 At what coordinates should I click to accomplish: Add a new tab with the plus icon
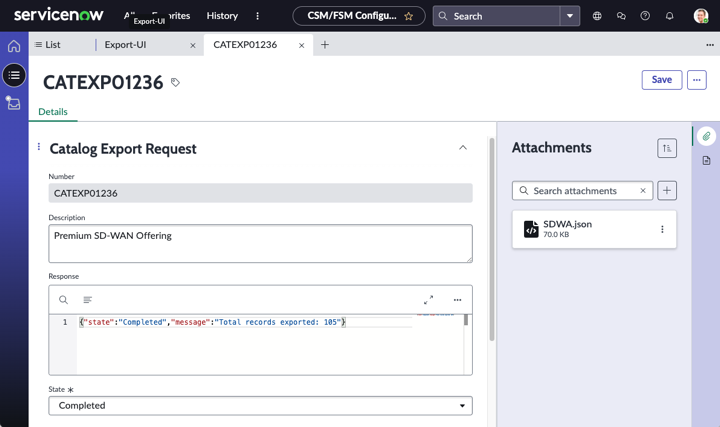[325, 45]
